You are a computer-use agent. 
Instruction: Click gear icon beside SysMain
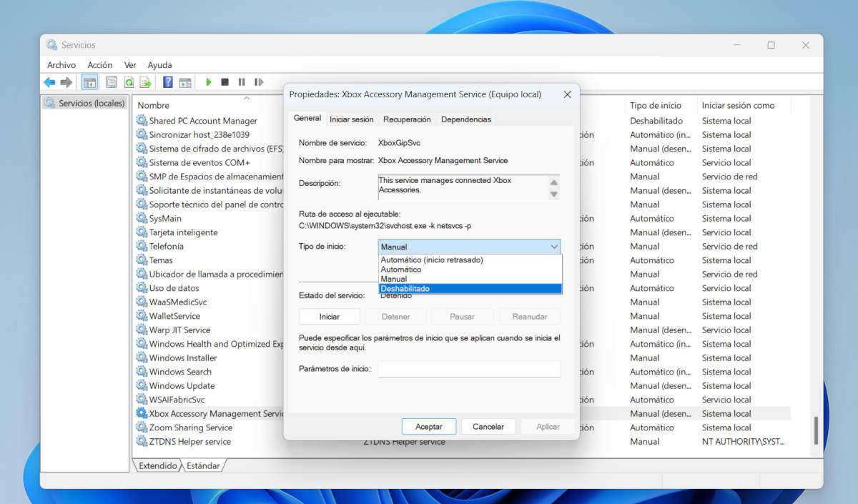click(142, 218)
